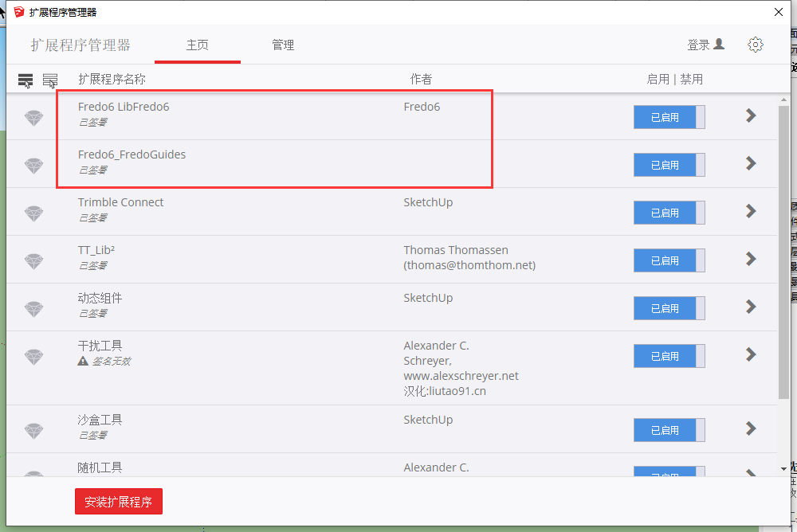Toggle 已启用 switch for Fredo6 LibFredo6
The width and height of the screenshot is (797, 532).
click(669, 117)
